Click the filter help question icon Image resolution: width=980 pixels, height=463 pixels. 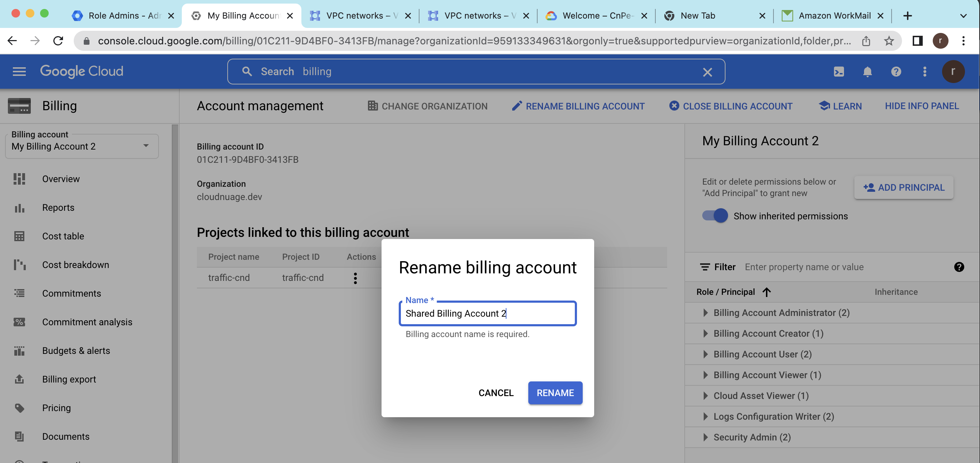pos(959,267)
